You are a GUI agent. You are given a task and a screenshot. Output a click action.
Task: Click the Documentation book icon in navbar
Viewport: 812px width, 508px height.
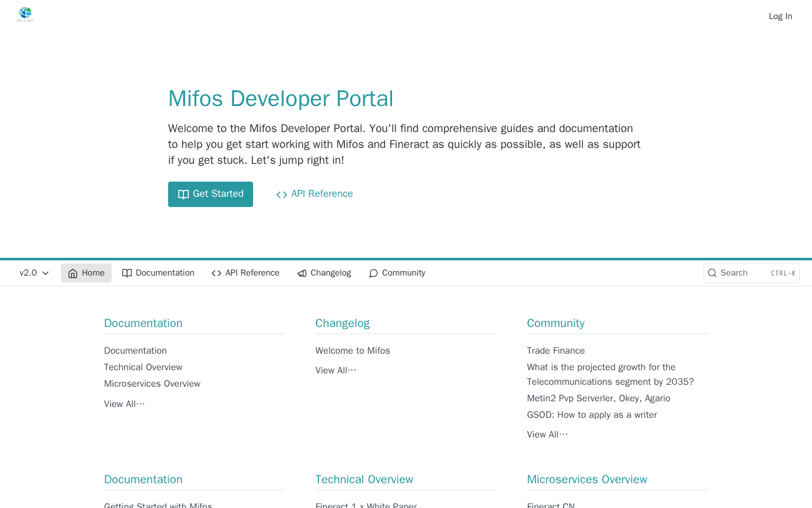pyautogui.click(x=127, y=273)
